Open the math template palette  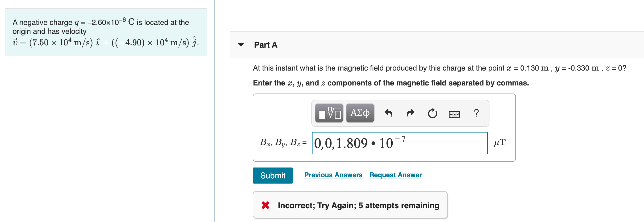[x=329, y=113]
